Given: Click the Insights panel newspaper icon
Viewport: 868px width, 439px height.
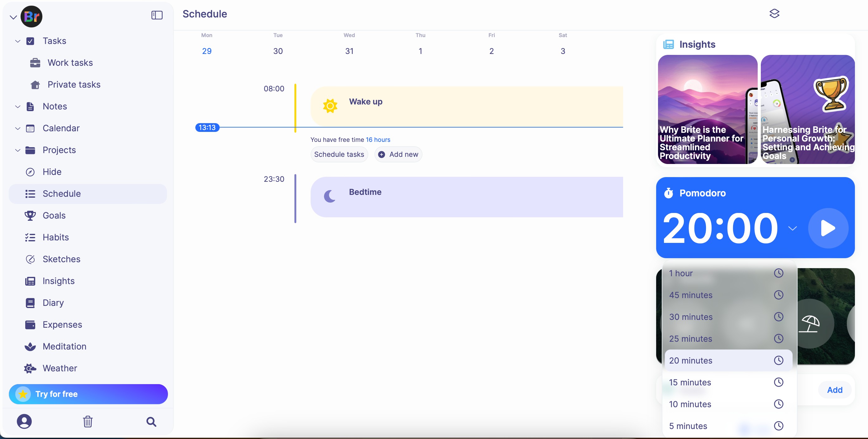Looking at the screenshot, I should [668, 44].
